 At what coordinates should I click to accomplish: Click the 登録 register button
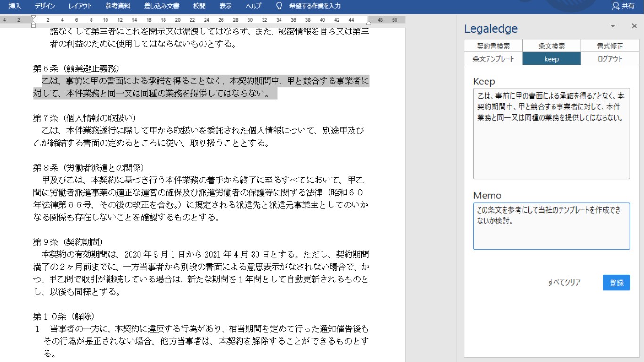616,282
